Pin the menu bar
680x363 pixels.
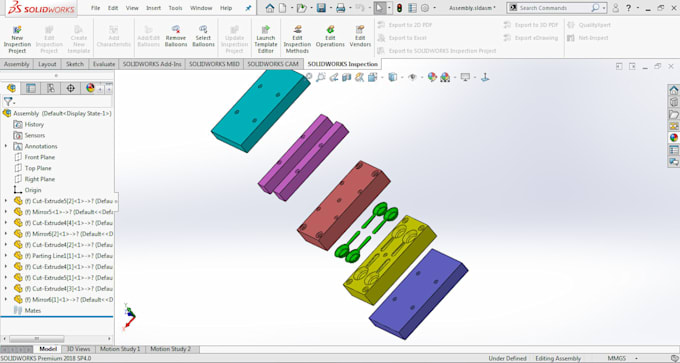[x=248, y=8]
